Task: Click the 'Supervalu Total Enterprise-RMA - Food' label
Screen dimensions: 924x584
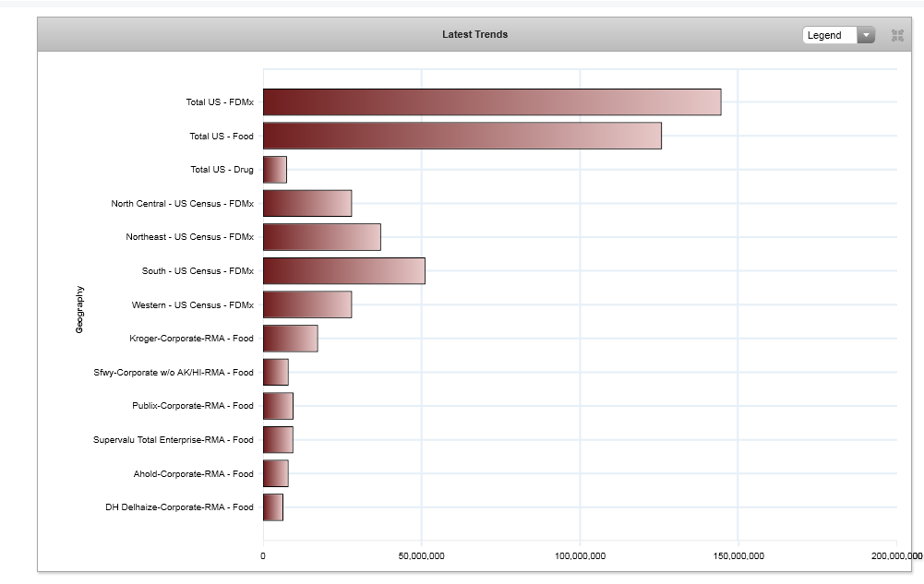Action: [x=174, y=440]
